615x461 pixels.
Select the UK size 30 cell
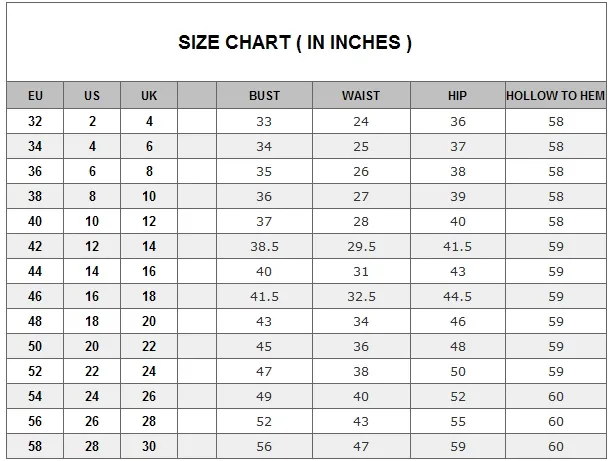pos(149,446)
